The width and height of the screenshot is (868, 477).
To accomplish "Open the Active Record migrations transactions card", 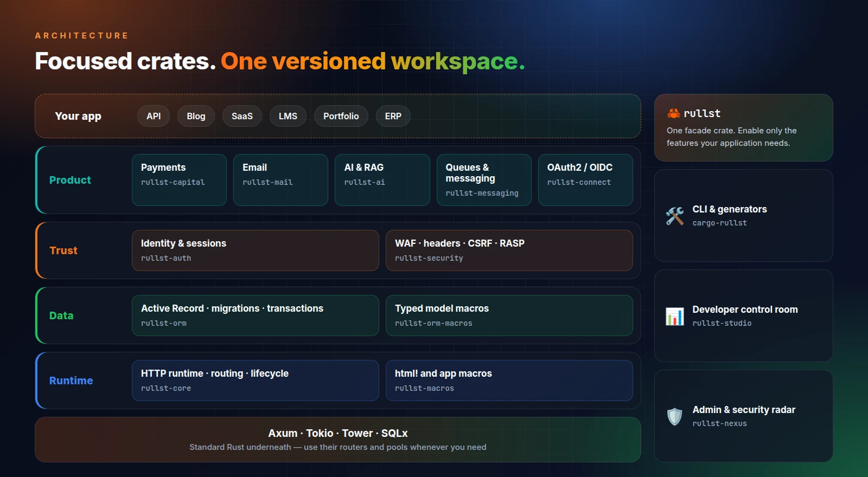I will [256, 315].
